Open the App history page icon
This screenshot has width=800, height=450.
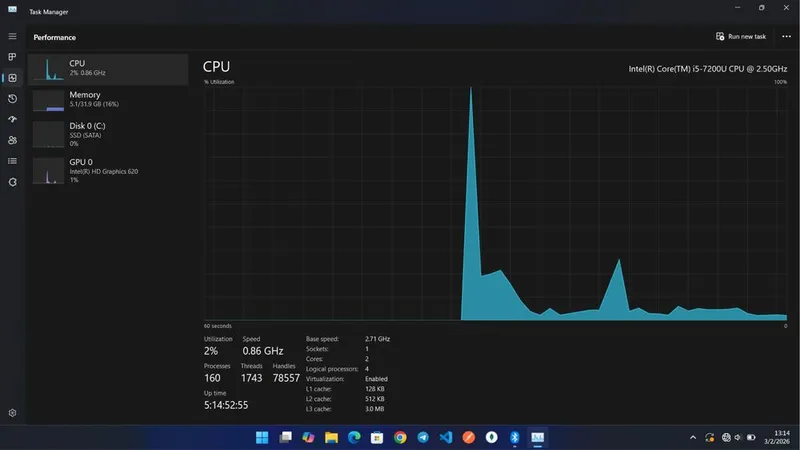pos(12,98)
